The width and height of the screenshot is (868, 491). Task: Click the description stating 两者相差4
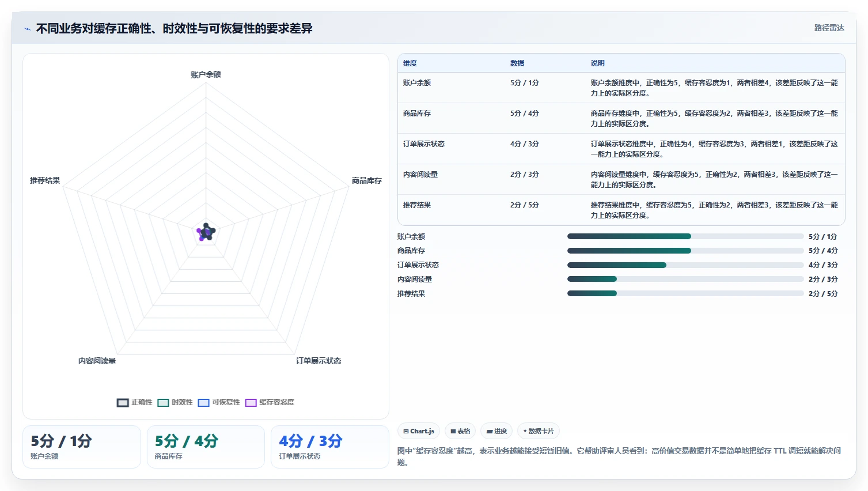coord(714,88)
